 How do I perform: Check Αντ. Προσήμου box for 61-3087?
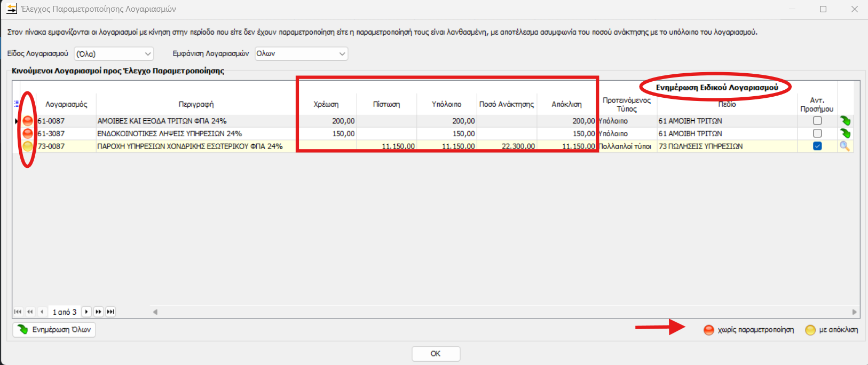817,134
